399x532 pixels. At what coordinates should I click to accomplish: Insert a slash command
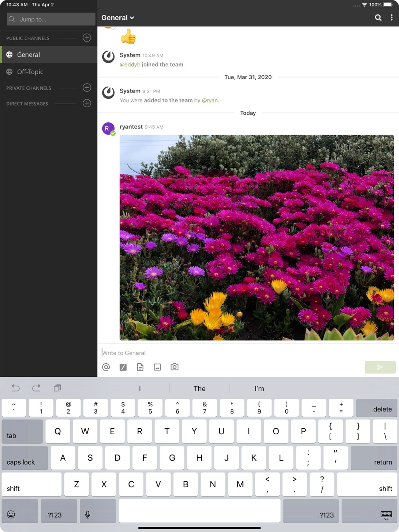[x=123, y=367]
